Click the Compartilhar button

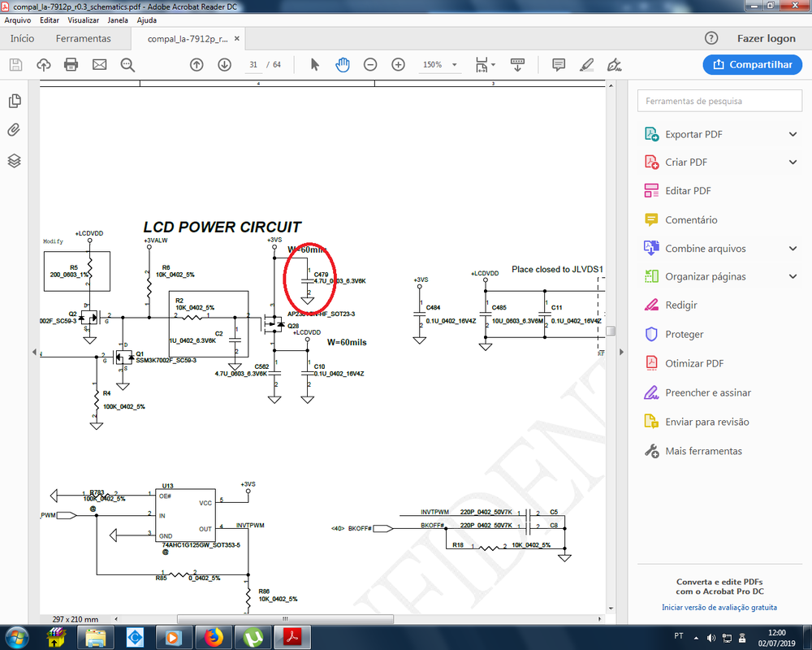(x=752, y=65)
